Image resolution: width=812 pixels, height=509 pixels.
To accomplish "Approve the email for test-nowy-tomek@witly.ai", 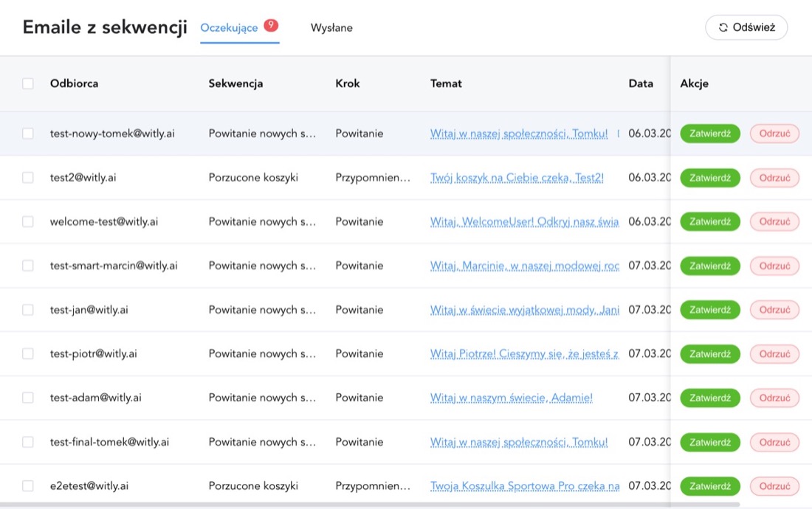I will click(x=709, y=134).
